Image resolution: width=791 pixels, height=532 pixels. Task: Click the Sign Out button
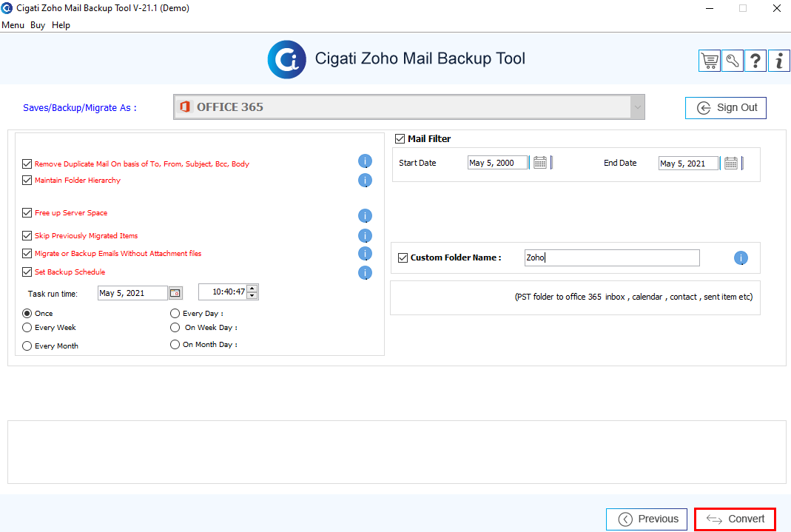pos(725,108)
